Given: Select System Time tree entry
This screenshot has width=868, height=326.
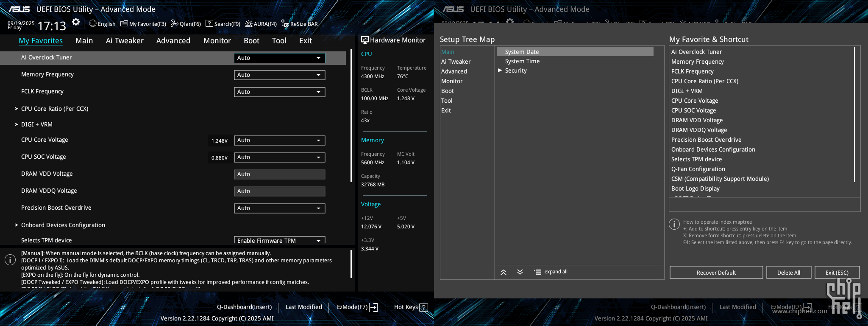Looking at the screenshot, I should (x=522, y=61).
